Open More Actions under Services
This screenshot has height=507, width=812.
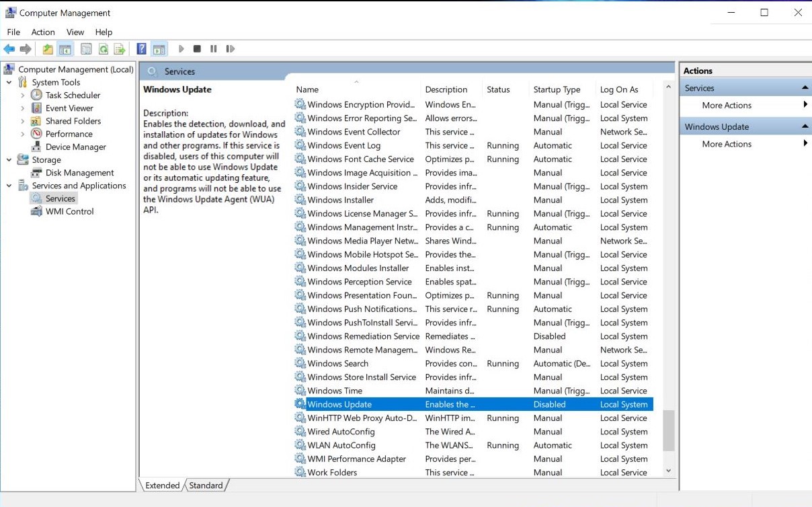727,105
